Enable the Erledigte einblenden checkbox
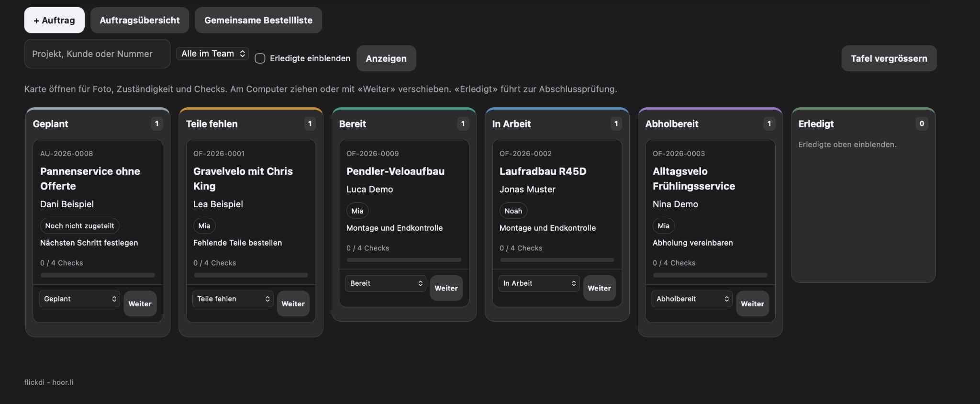 coord(260,58)
